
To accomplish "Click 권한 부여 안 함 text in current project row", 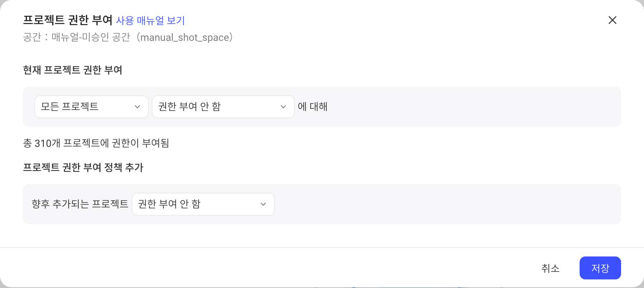I will (189, 106).
